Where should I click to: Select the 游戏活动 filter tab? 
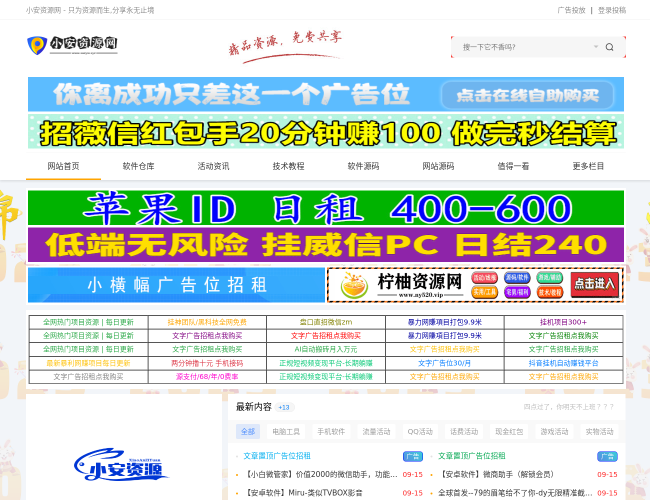pyautogui.click(x=554, y=432)
